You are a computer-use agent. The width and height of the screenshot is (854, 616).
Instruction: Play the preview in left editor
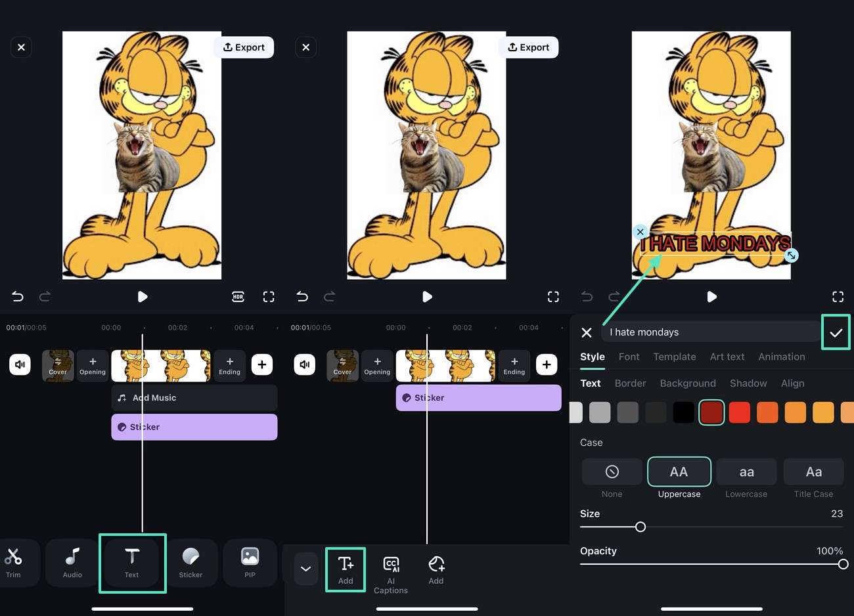(142, 297)
